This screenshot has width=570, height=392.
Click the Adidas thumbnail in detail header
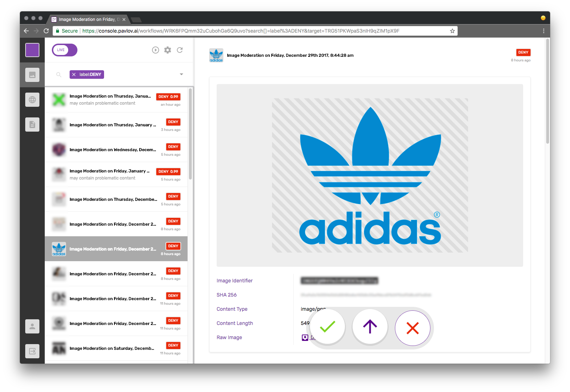(216, 55)
